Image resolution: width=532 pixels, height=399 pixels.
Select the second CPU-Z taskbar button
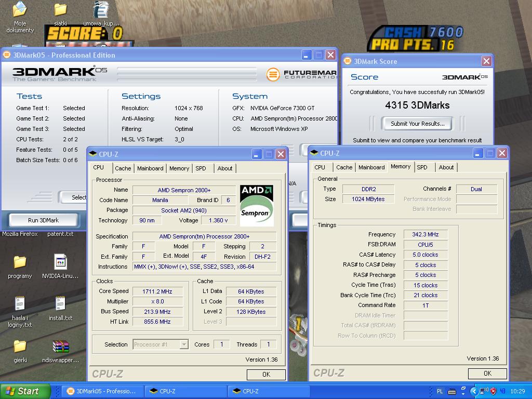269,391
